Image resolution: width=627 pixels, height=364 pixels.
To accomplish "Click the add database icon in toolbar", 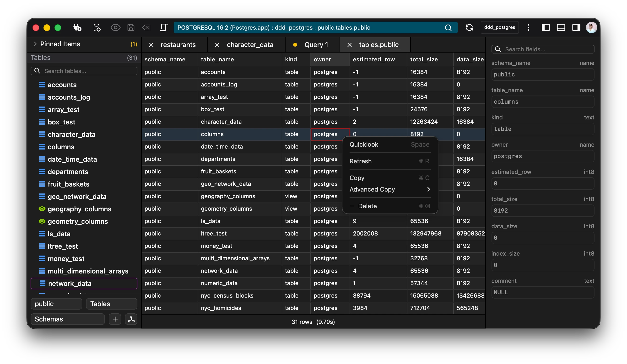I will pyautogui.click(x=97, y=28).
